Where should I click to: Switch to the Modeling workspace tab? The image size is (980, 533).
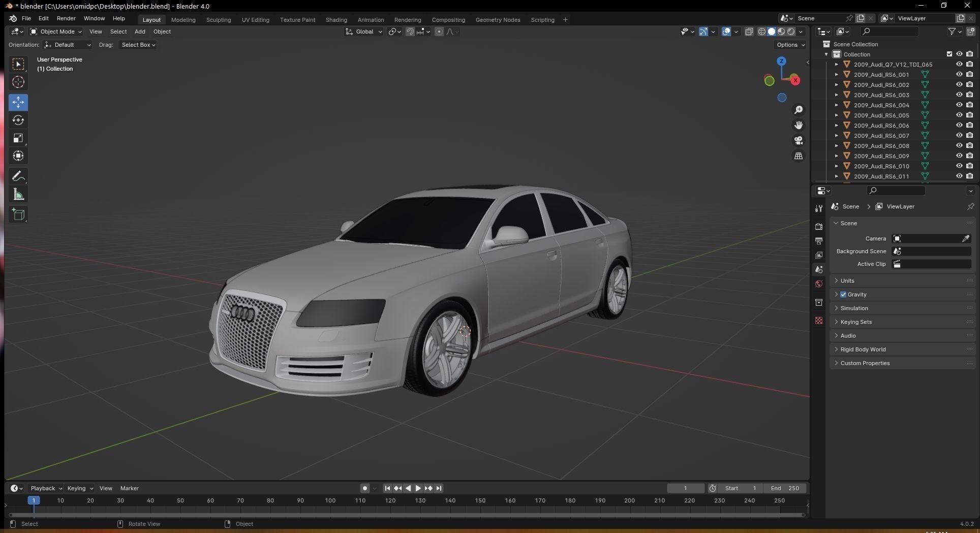pyautogui.click(x=183, y=20)
